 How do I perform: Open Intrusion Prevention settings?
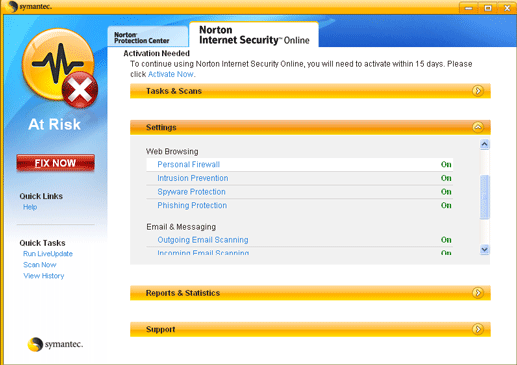point(193,178)
